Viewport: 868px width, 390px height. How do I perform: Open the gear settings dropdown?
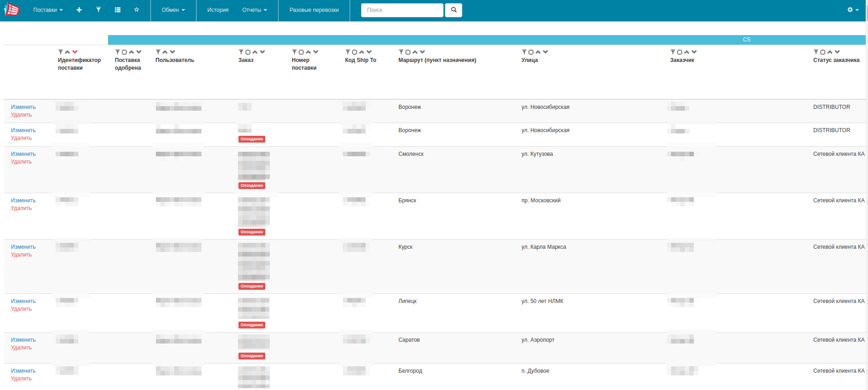(x=852, y=10)
